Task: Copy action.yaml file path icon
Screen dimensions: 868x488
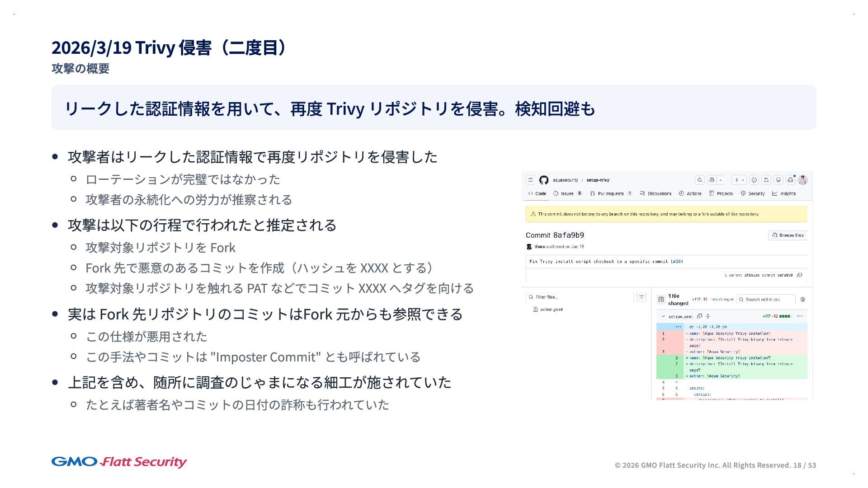Action: coord(699,316)
